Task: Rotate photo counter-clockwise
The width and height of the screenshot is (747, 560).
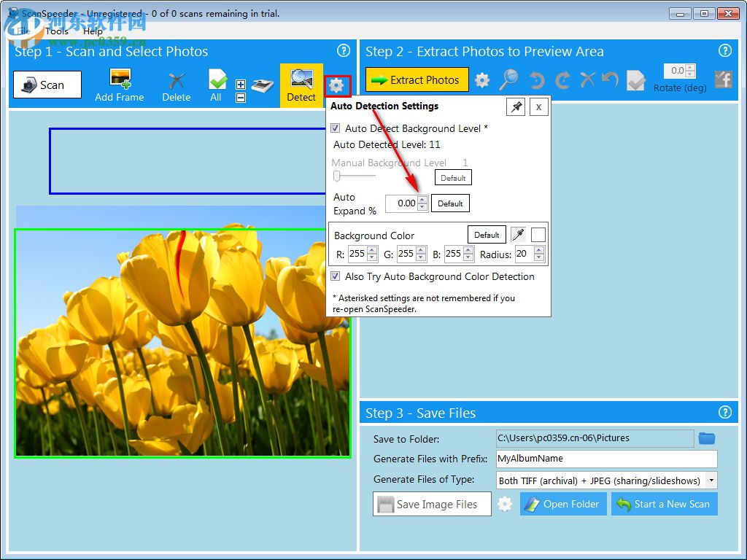Action: pos(537,80)
